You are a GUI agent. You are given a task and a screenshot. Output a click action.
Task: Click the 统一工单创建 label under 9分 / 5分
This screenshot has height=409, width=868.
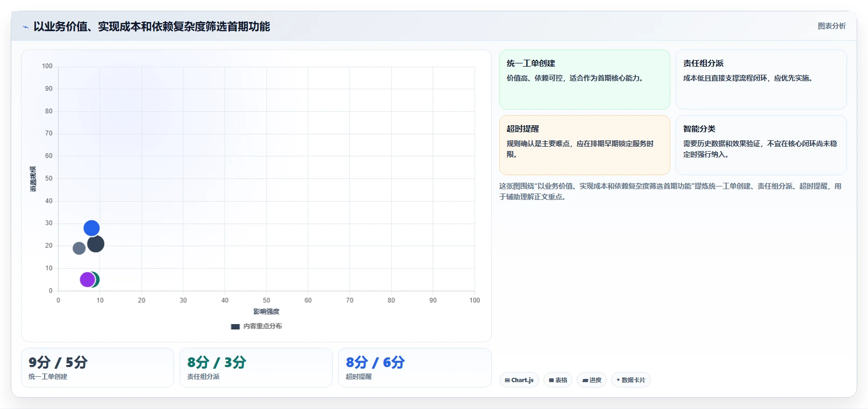pos(48,377)
